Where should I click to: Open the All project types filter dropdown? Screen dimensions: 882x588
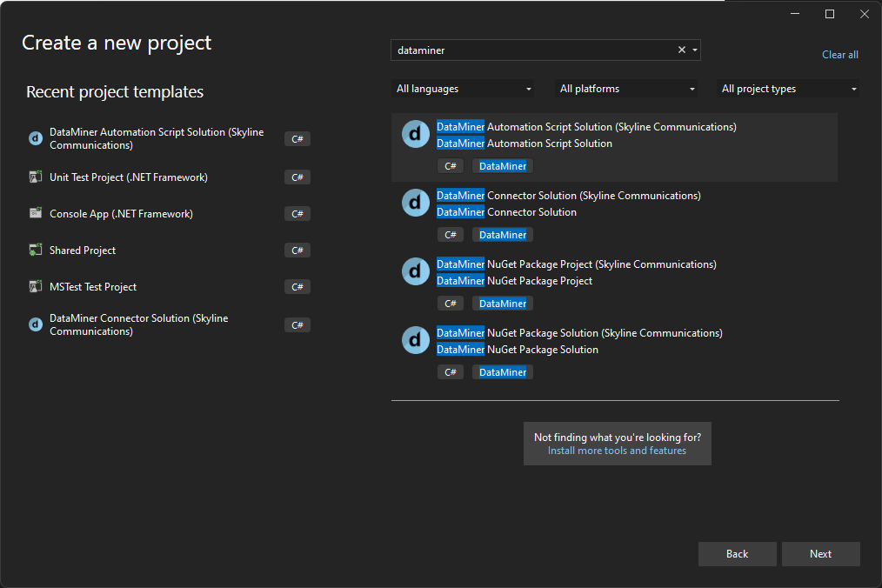coord(787,89)
